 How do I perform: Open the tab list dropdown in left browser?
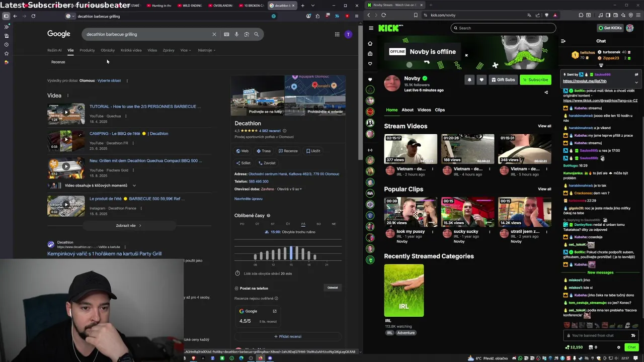click(312, 6)
